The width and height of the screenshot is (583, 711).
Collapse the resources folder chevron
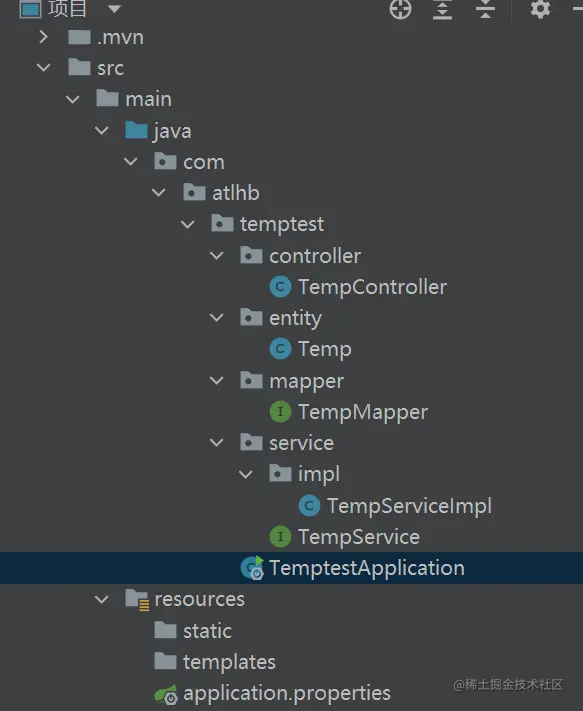click(x=102, y=599)
